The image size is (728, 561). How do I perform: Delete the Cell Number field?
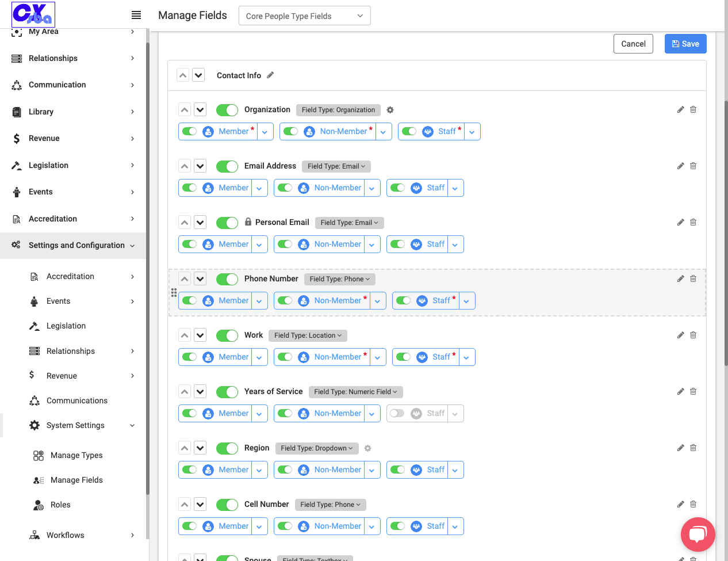coord(693,504)
